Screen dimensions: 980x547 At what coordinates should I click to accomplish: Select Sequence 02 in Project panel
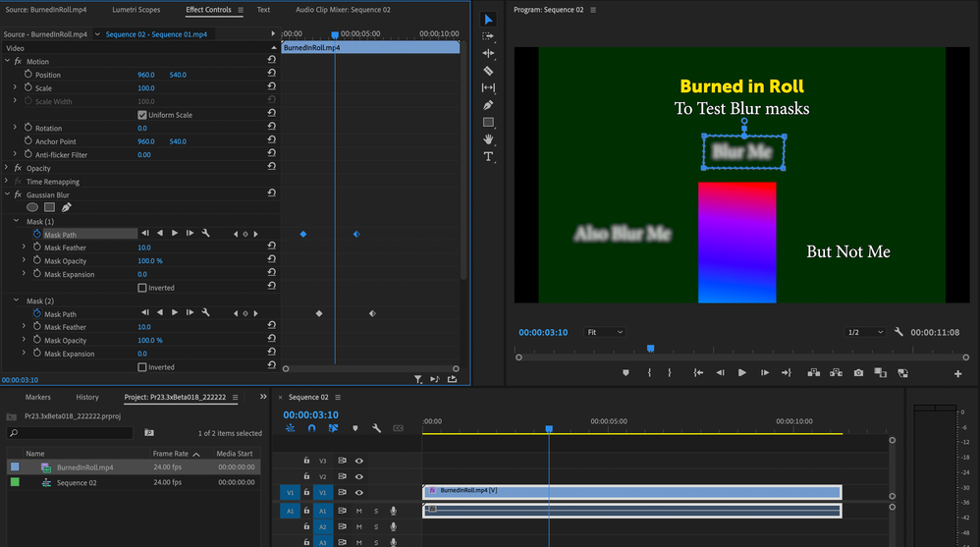click(x=77, y=482)
